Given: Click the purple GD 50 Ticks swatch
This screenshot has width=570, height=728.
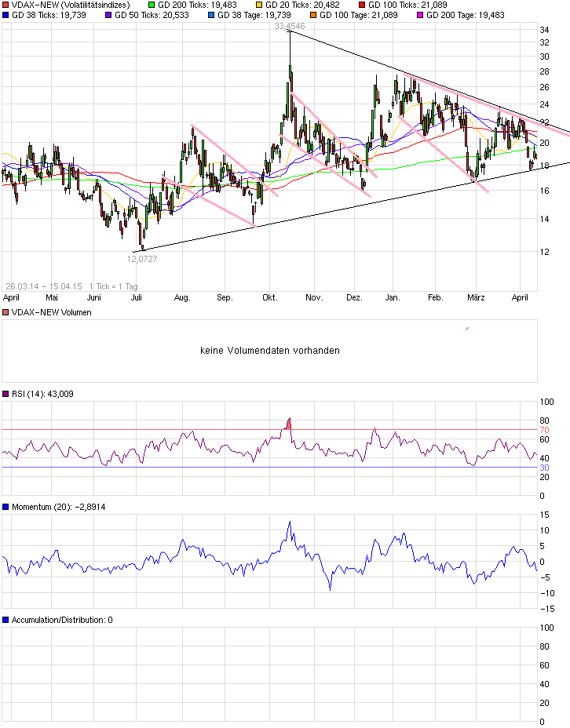Looking at the screenshot, I should [x=108, y=16].
